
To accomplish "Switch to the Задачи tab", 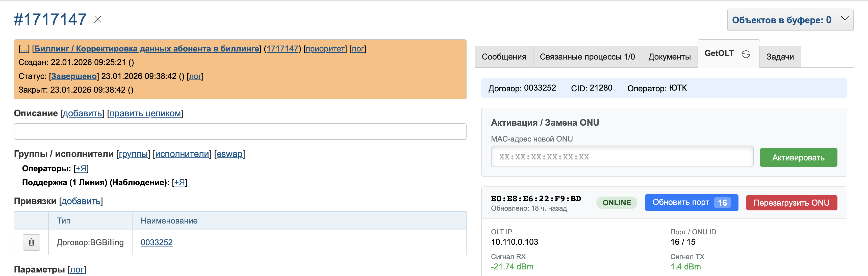I will [x=780, y=57].
